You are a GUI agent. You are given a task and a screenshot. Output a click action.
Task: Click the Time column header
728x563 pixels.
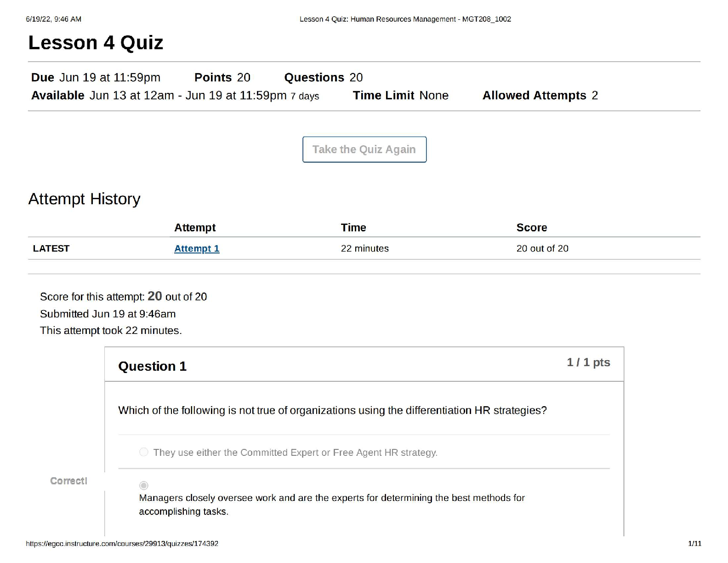click(x=353, y=228)
